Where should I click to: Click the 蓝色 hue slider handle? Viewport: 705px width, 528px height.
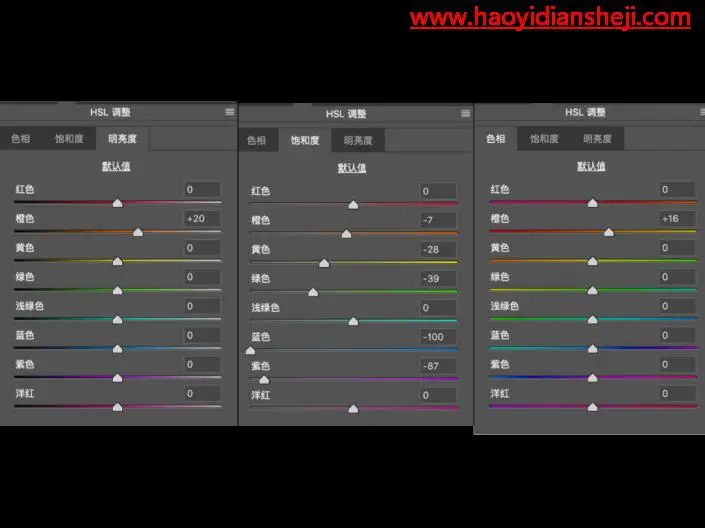(x=593, y=349)
